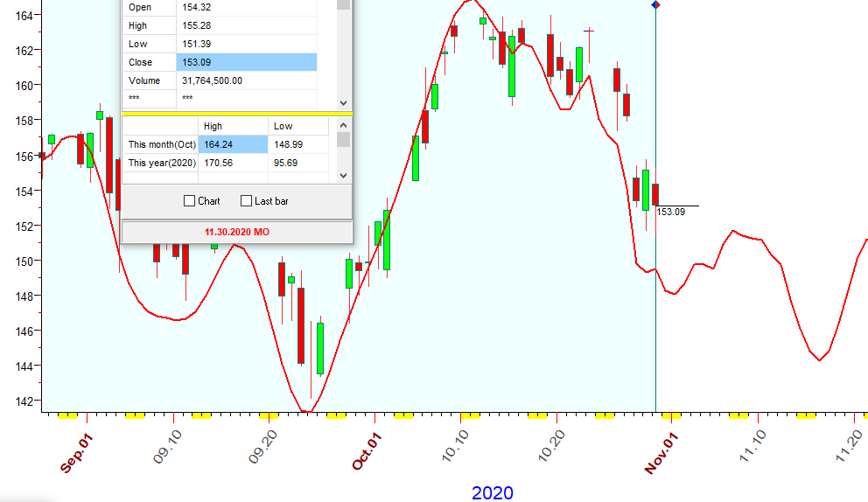Viewport: 868px width, 502px height.
Task: Select the Close value 153.09 cell
Action: (246, 62)
